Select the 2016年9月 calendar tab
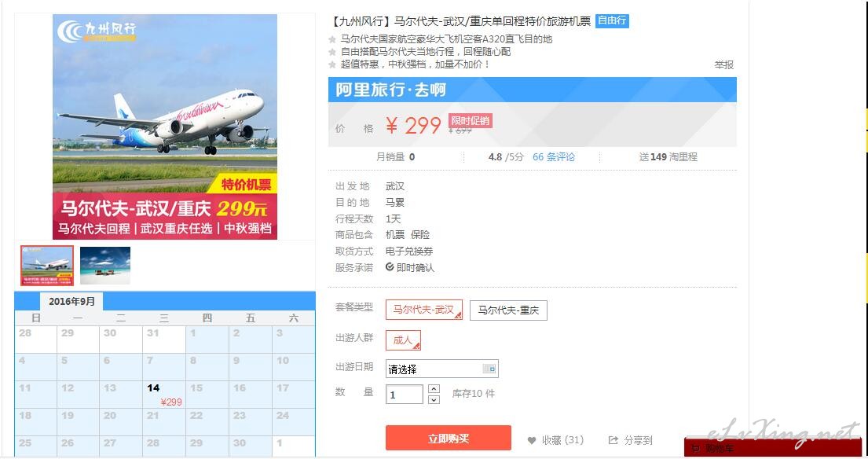The height and width of the screenshot is (459, 868). tap(71, 301)
